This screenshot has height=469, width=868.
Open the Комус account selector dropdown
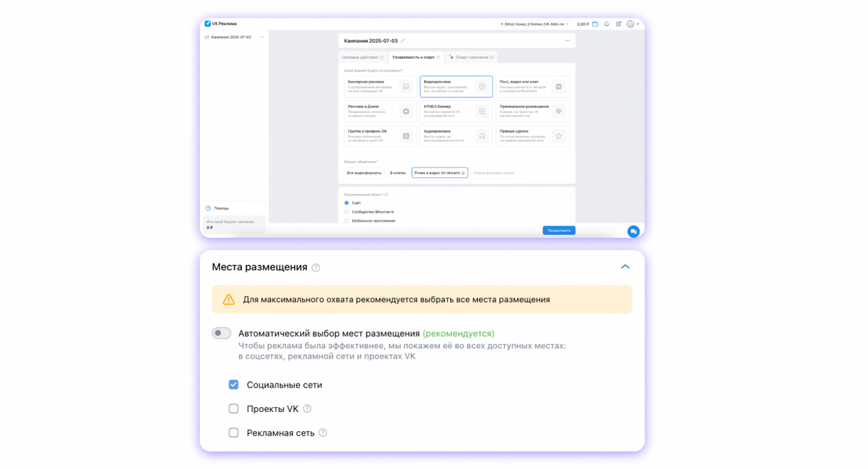tap(534, 24)
